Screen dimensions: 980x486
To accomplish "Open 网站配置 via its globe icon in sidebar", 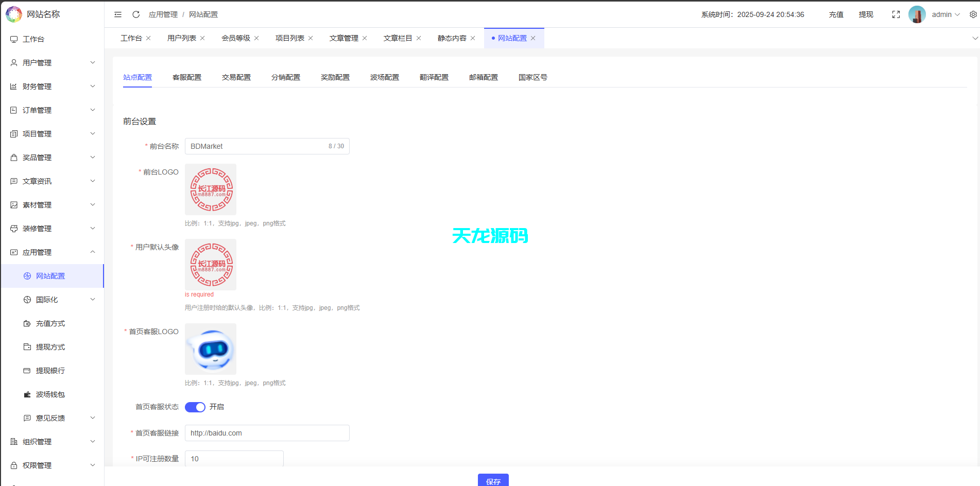I will click(27, 276).
